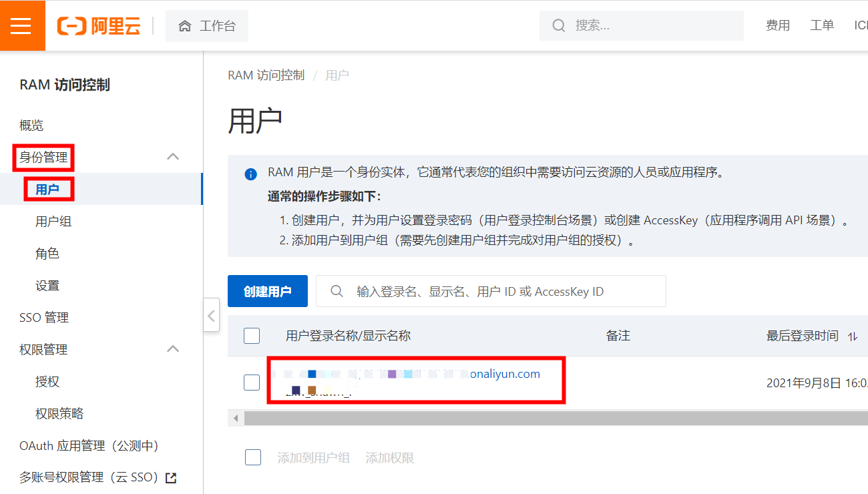Collapse sidebar using the left arrow handle
This screenshot has height=494, width=868.
tap(211, 315)
